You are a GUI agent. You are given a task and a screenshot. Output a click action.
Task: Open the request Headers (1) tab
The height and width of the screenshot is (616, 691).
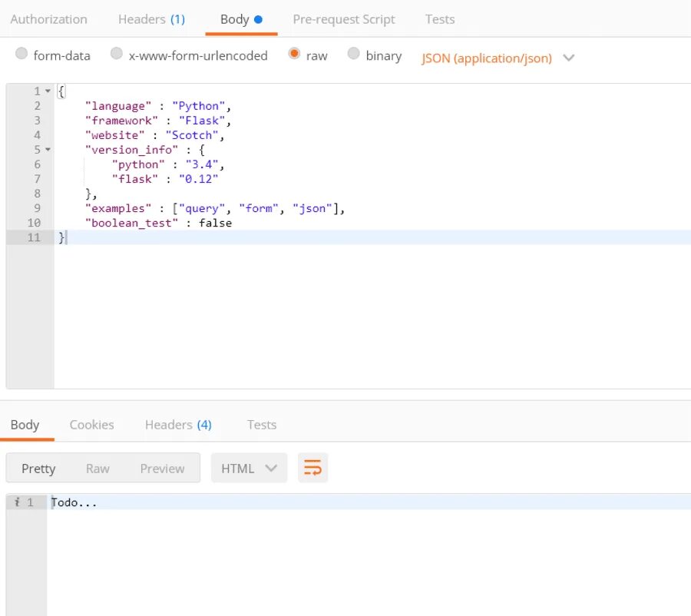tap(151, 19)
